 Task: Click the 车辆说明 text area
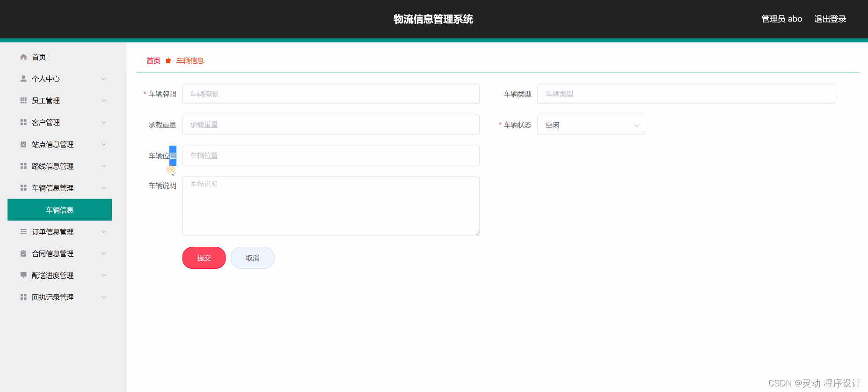coord(331,206)
